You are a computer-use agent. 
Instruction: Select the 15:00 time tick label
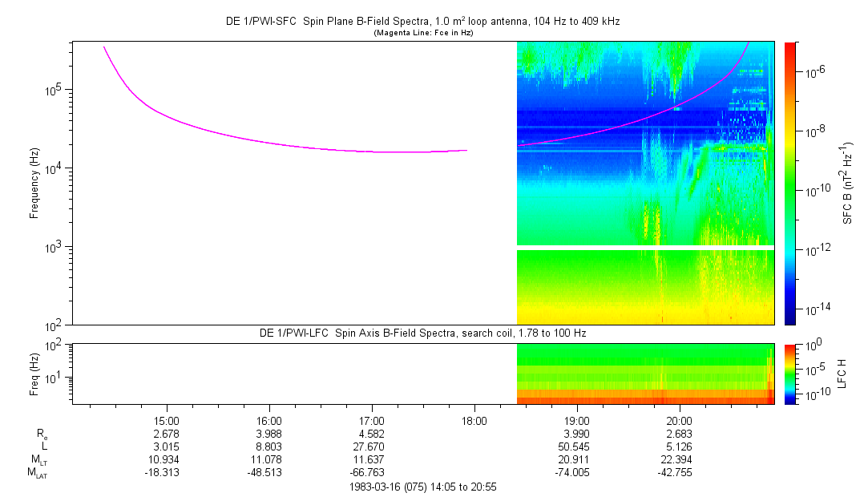point(166,420)
